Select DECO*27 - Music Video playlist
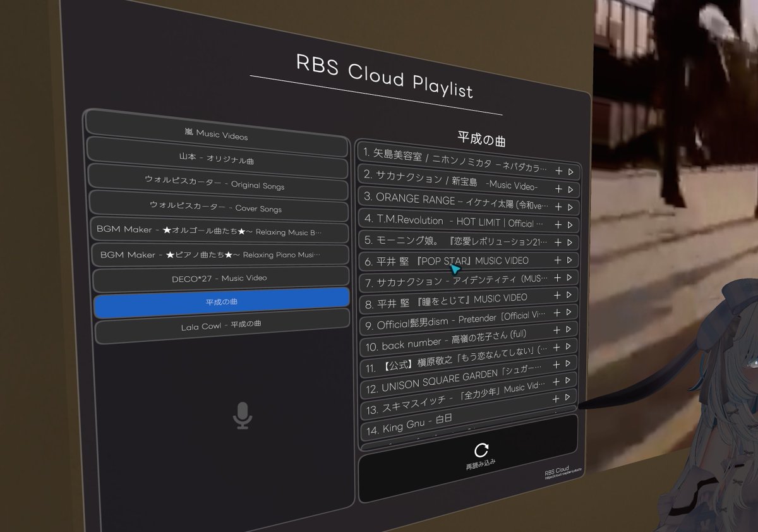 (x=221, y=277)
